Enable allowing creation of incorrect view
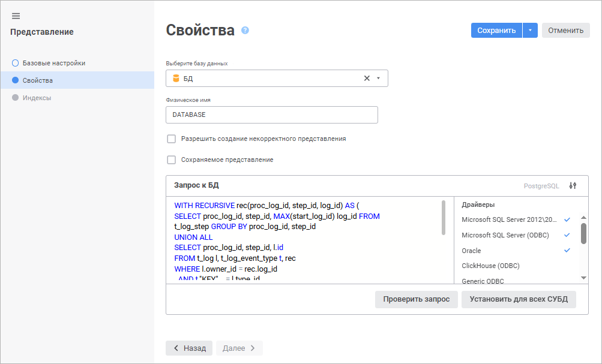 [x=172, y=139]
